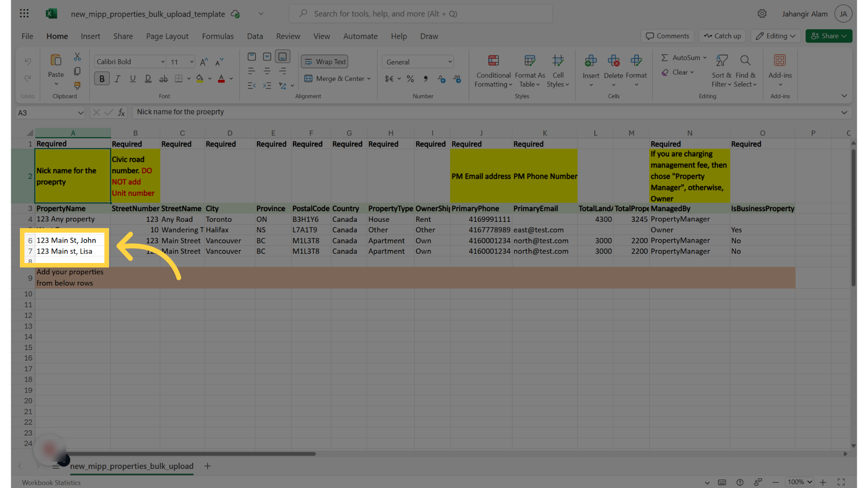Pick fill color from paint bucket
Image resolution: width=868 pixels, height=488 pixels.
click(200, 79)
